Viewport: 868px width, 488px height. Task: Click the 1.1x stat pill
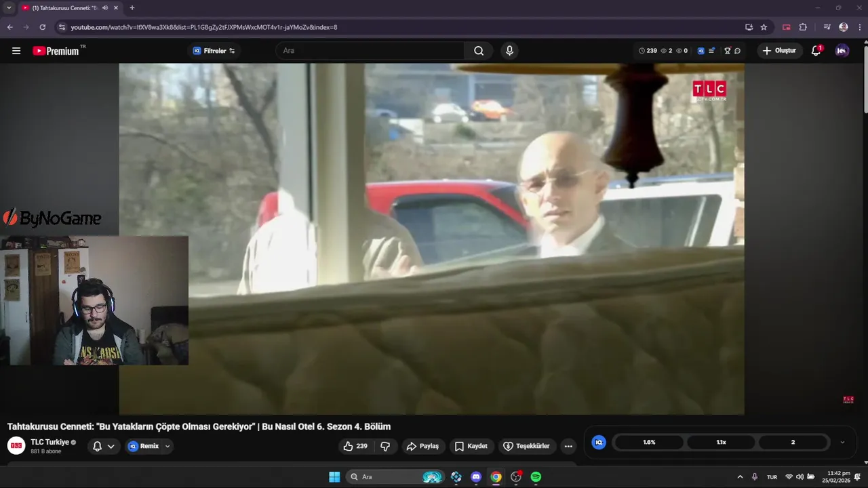coord(721,442)
